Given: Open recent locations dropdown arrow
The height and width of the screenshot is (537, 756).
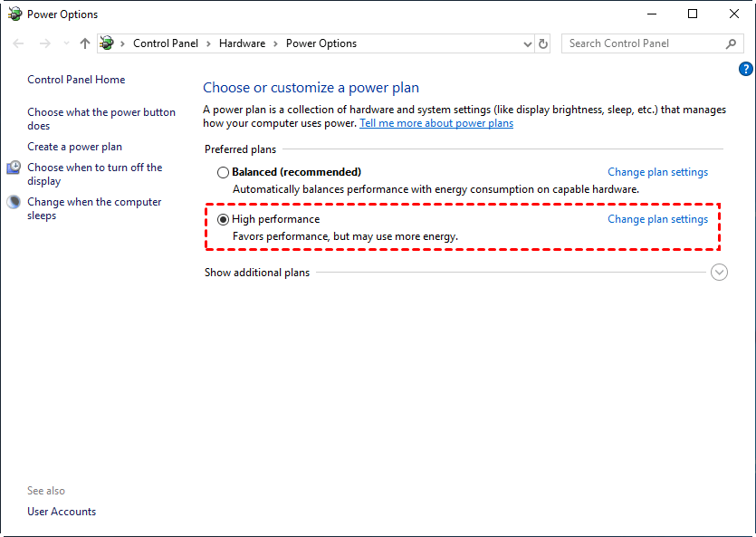Looking at the screenshot, I should pyautogui.click(x=66, y=43).
